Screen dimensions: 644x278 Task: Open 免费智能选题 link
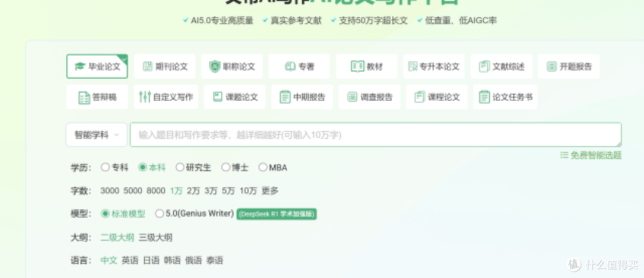tap(592, 155)
